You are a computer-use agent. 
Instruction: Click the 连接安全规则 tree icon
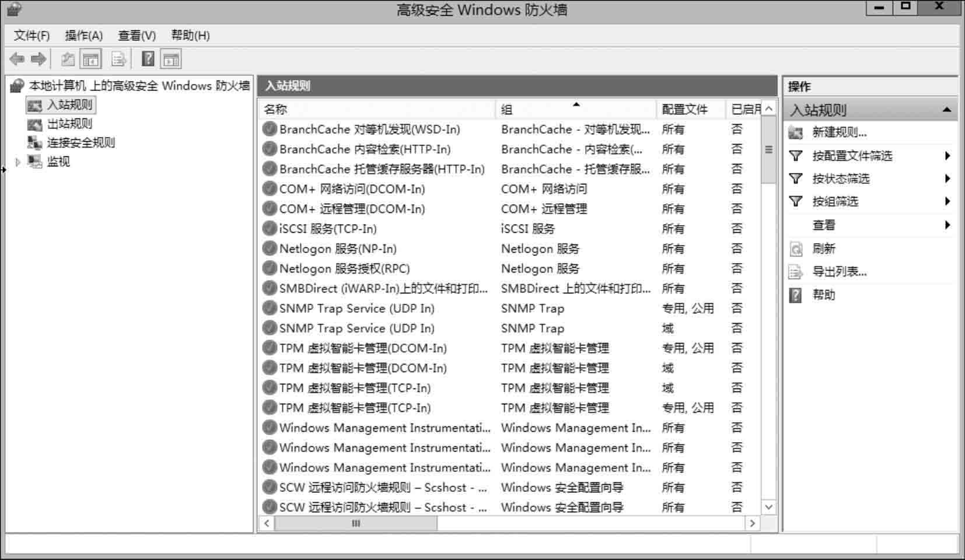click(x=35, y=142)
